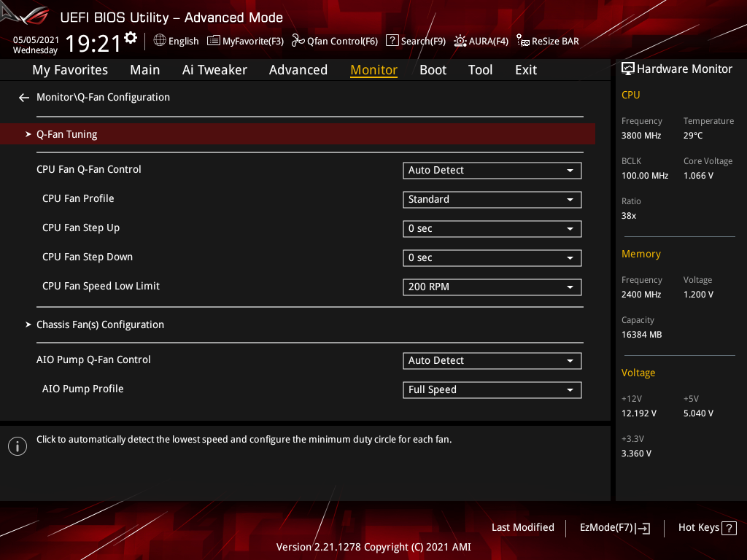This screenshot has height=560, width=747.
Task: Click Ratio value 38x
Action: (629, 216)
